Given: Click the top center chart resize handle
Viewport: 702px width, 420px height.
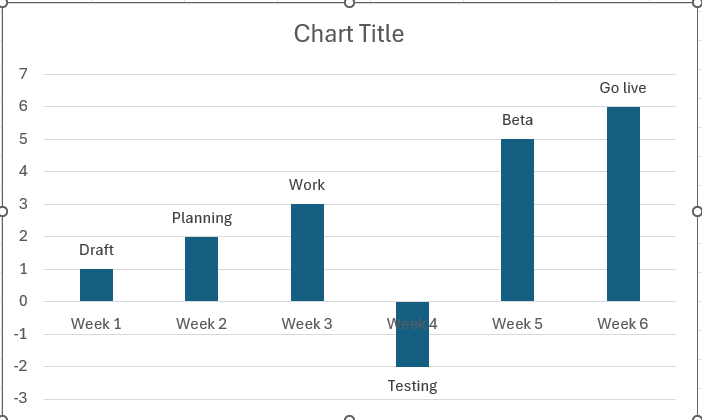Looking at the screenshot, I should pyautogui.click(x=349, y=3).
